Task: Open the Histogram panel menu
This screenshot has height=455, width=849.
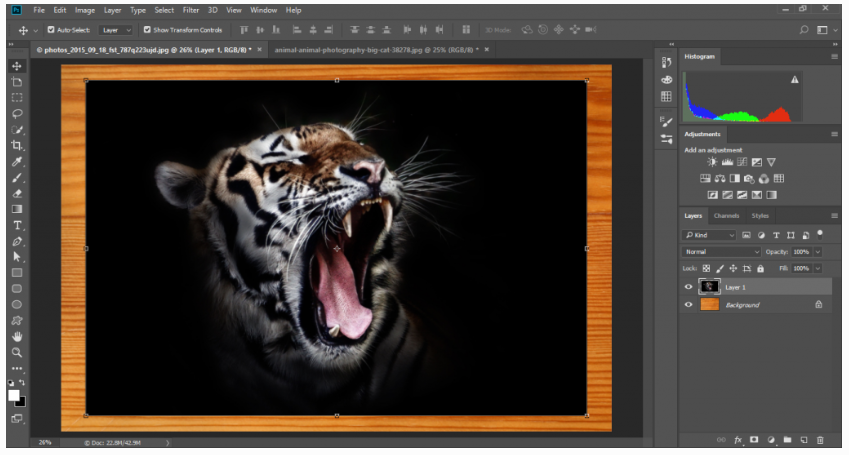Action: (834, 56)
